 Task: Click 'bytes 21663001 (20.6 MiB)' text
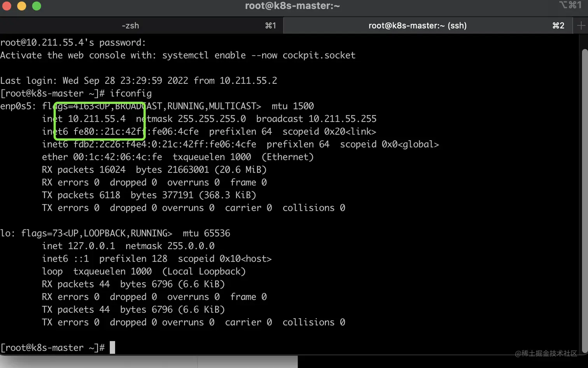[x=201, y=170]
